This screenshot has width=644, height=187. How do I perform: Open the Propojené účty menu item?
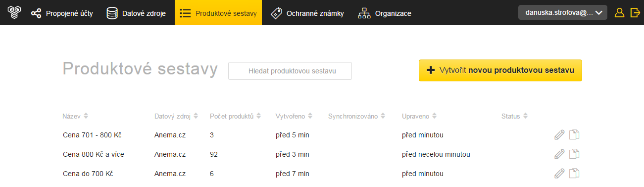(x=61, y=13)
